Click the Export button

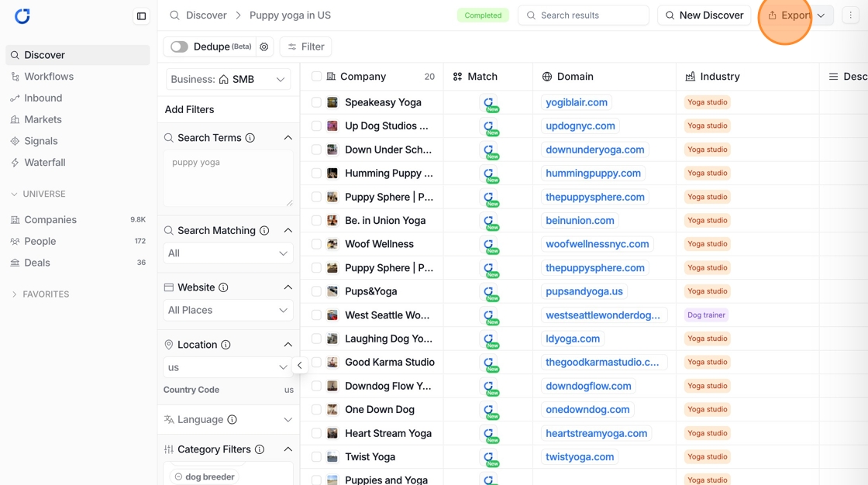pos(788,15)
